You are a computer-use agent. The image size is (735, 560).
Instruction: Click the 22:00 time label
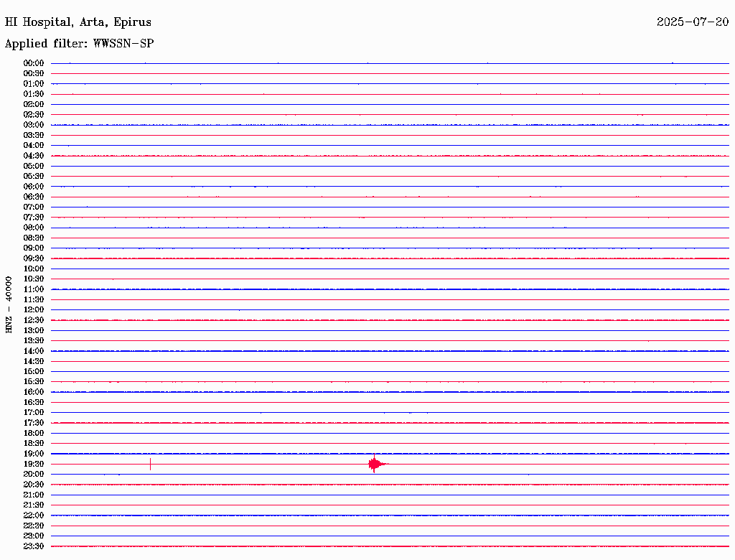pos(34,515)
